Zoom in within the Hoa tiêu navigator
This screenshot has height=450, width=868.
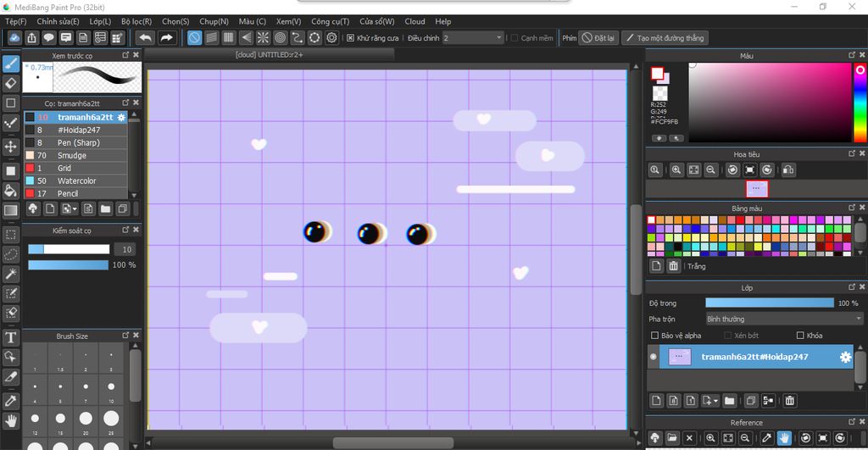pyautogui.click(x=676, y=170)
